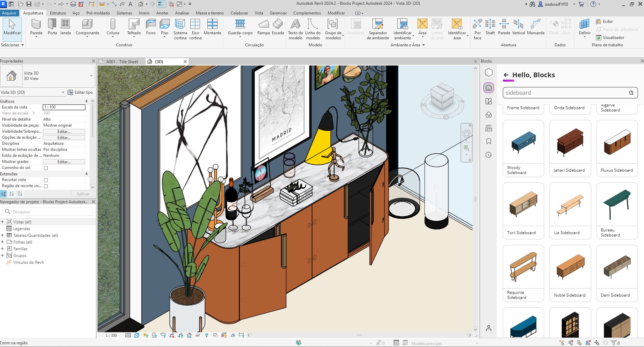
Task: Click the Pesquisar project browser field
Action: (47, 212)
